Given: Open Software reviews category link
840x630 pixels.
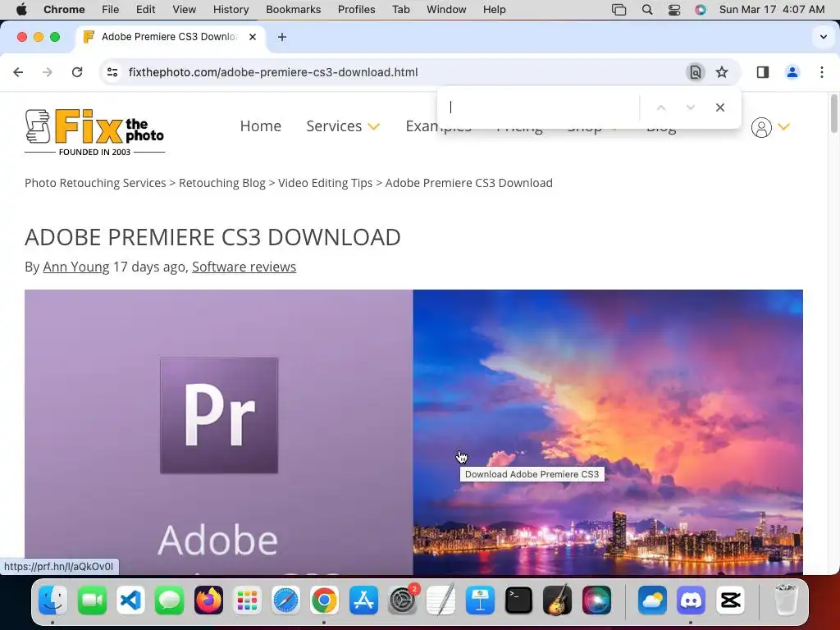Looking at the screenshot, I should (x=244, y=267).
